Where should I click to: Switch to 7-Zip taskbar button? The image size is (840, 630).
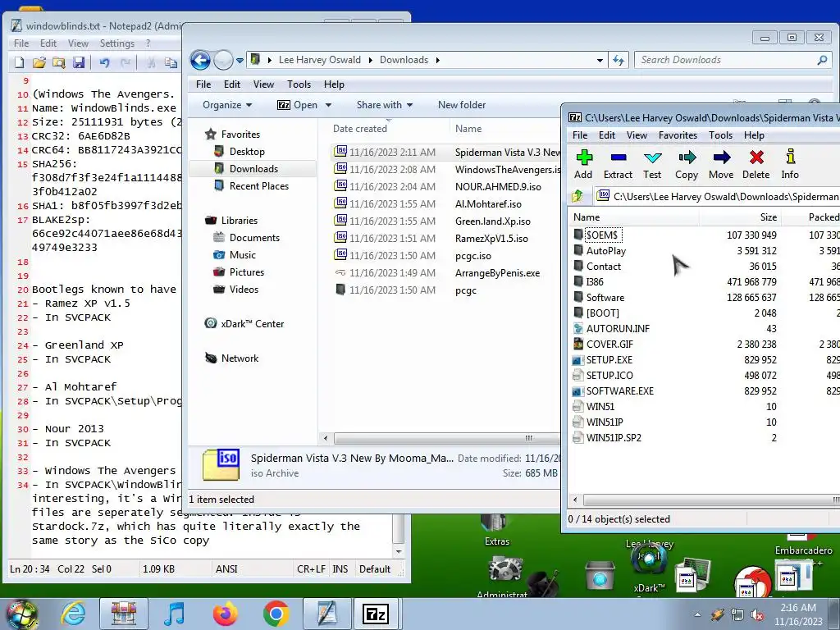coord(376,614)
